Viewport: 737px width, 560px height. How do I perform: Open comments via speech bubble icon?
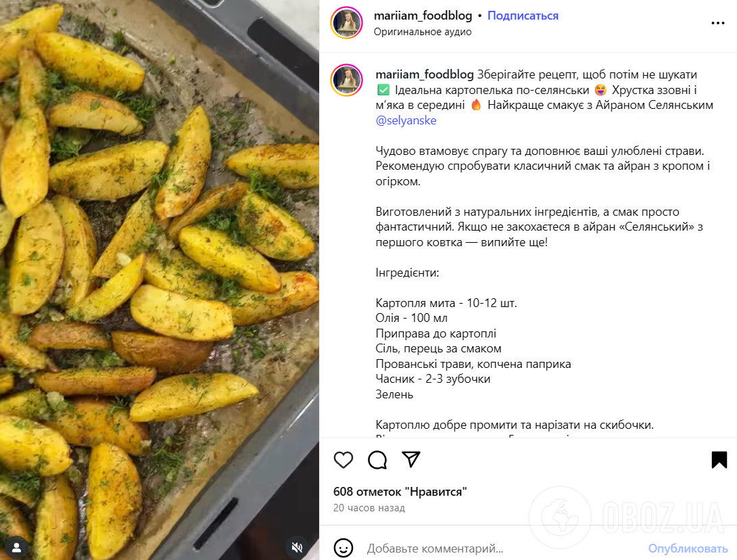pos(377,460)
